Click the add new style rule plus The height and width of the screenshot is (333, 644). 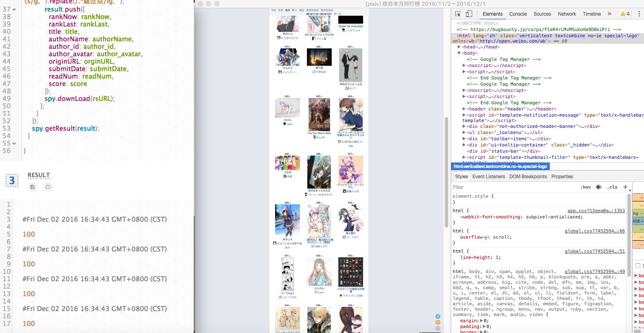point(625,187)
